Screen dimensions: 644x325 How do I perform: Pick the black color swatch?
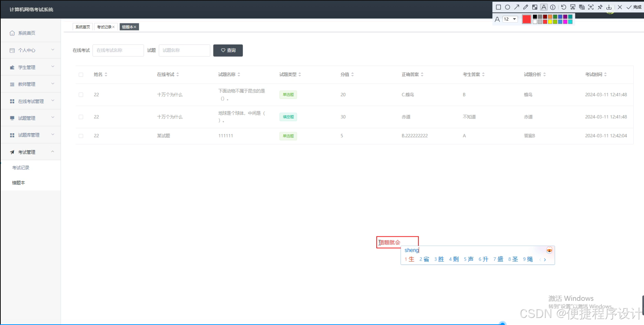pos(535,17)
